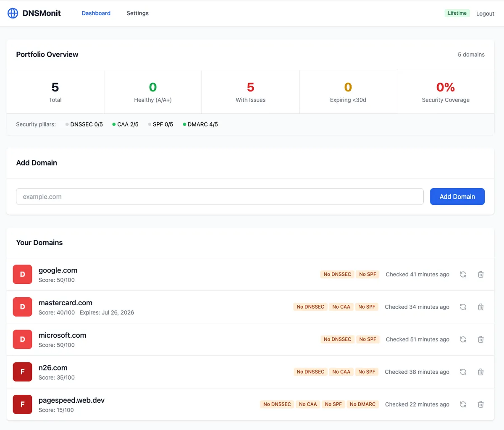Image resolution: width=504 pixels, height=430 pixels.
Task: Click the SPF 0/5 security pillar
Action: pyautogui.click(x=160, y=124)
